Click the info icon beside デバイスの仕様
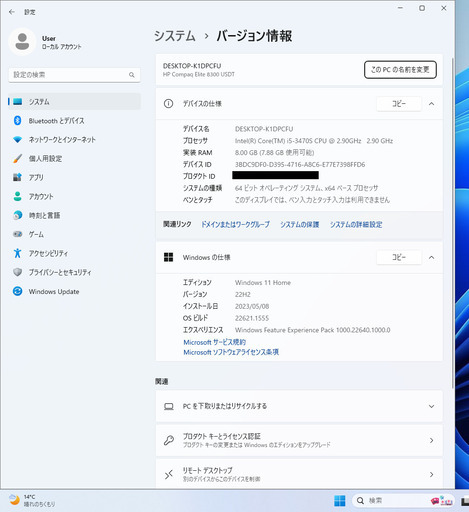This screenshot has width=469, height=512. click(x=168, y=104)
